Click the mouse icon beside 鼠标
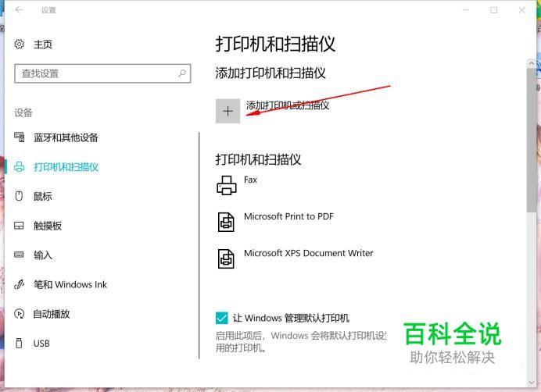Screen dimensions: 541x392 tap(19, 196)
